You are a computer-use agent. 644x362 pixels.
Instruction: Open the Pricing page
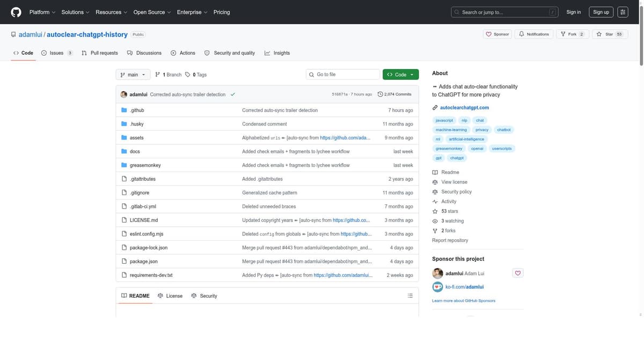(x=222, y=12)
